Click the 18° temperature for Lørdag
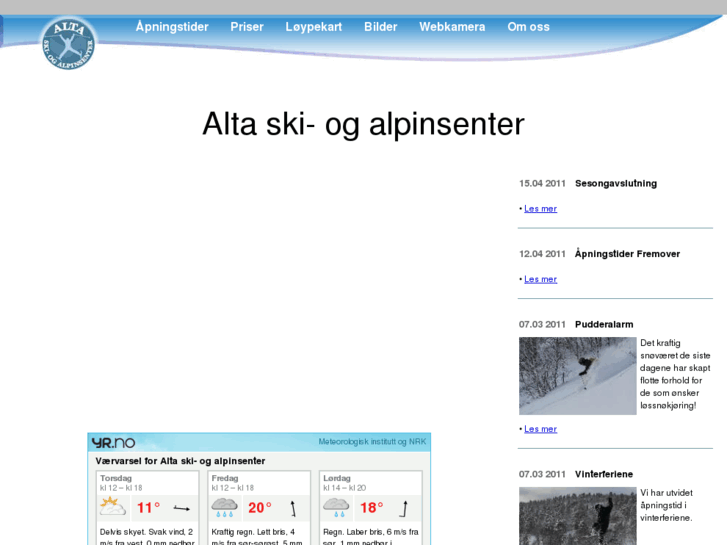727x545 pixels. point(371,508)
